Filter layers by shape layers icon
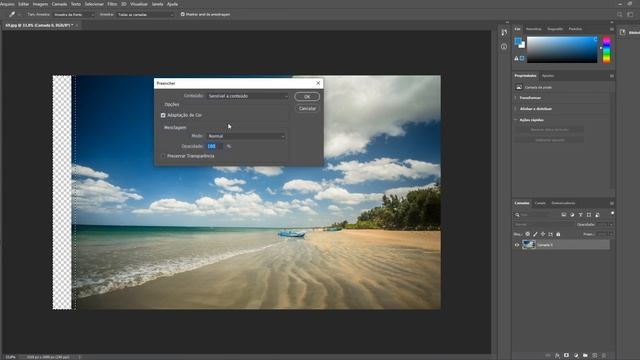This screenshot has width=640, height=360. (x=589, y=215)
